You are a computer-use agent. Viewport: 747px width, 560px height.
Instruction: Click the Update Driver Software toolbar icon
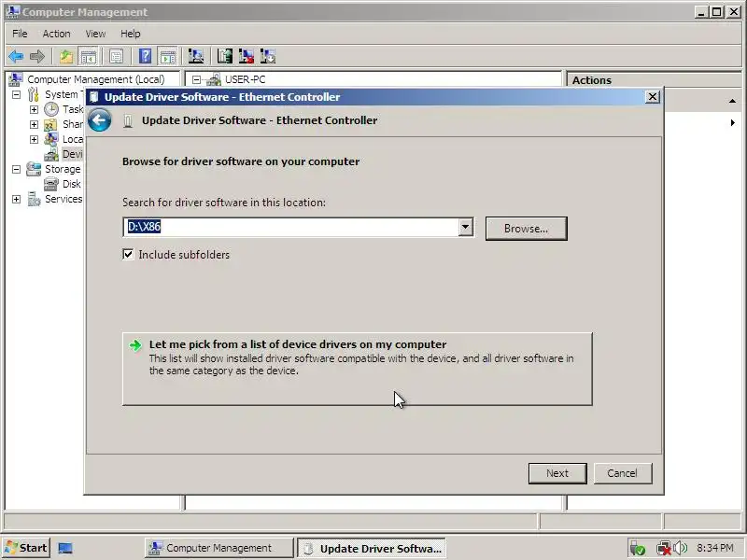(x=224, y=56)
